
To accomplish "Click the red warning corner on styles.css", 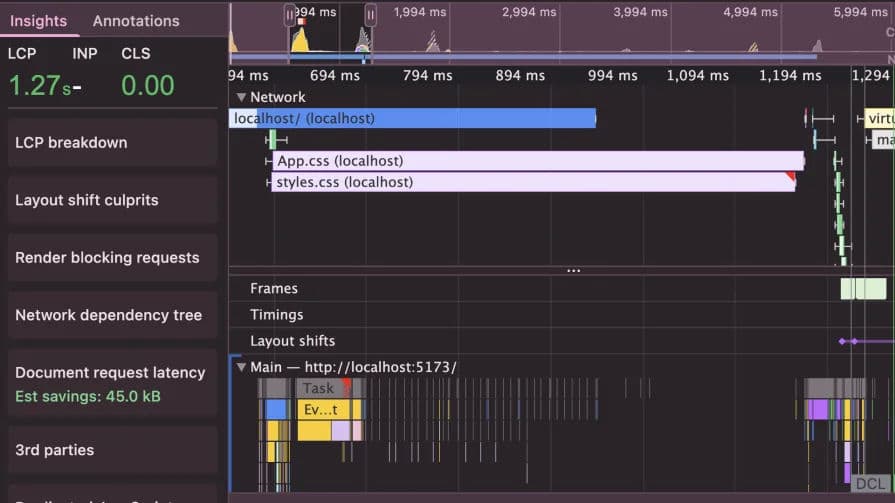I will [791, 176].
